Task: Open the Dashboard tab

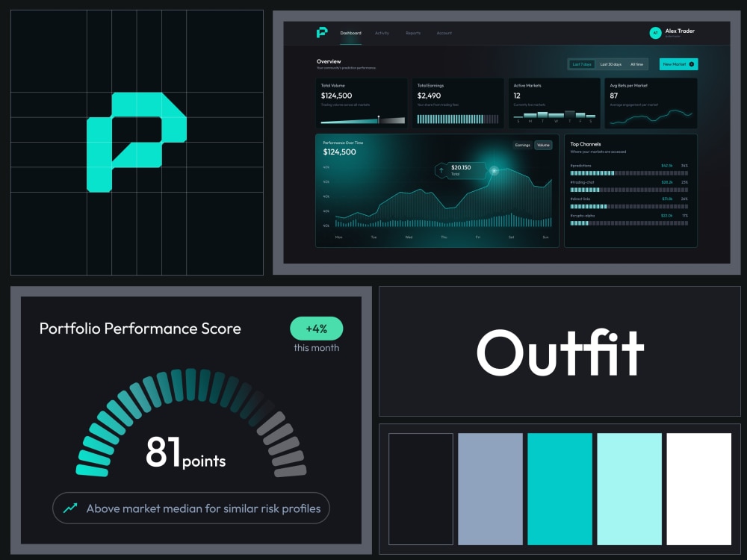Action: click(x=350, y=33)
